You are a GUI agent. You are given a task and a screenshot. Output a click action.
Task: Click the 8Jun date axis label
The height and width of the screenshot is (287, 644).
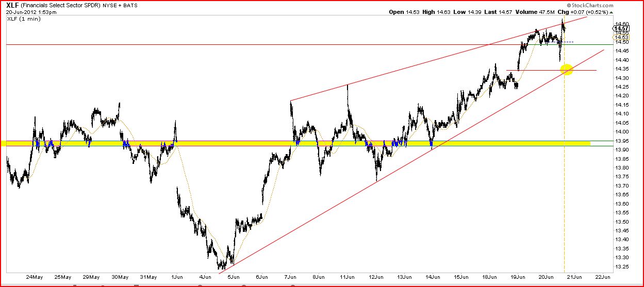(320, 276)
